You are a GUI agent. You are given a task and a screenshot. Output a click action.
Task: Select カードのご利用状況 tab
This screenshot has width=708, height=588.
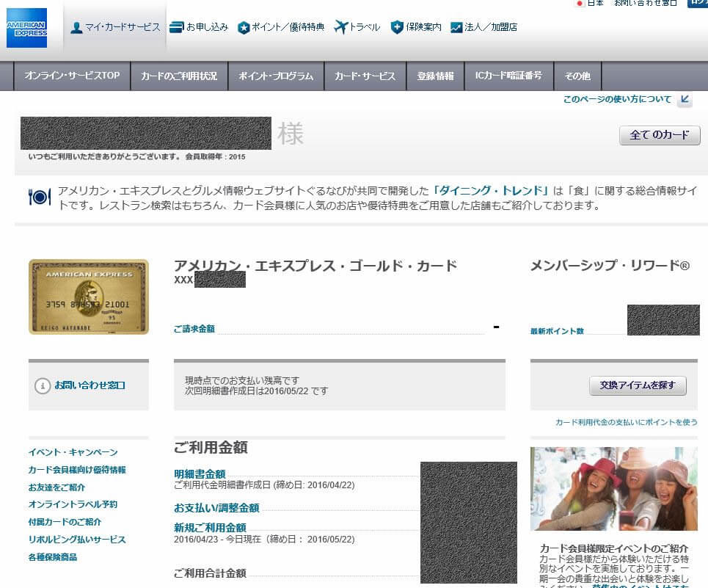click(179, 76)
